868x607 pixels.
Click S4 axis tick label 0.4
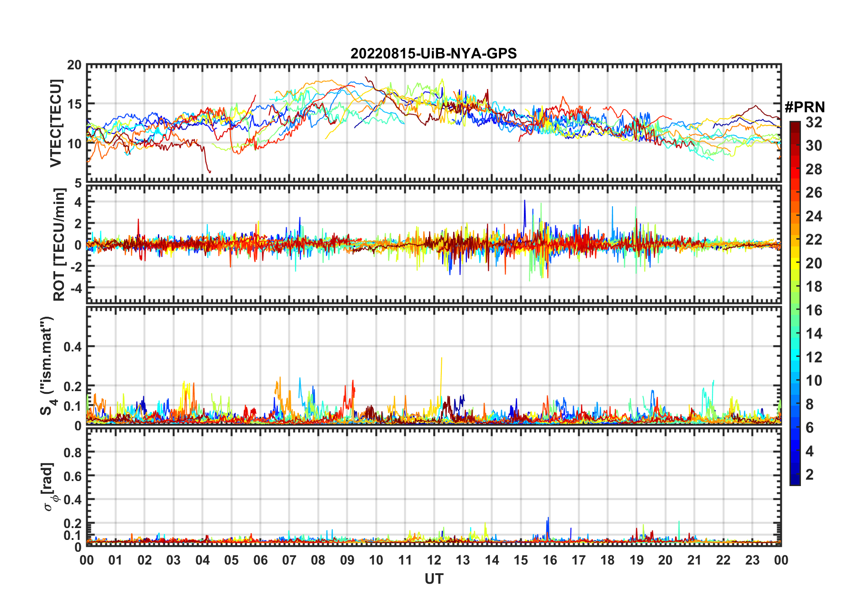point(73,347)
